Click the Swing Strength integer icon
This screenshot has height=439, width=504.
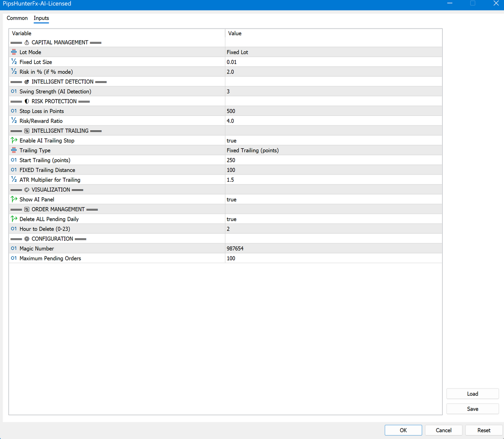point(14,91)
